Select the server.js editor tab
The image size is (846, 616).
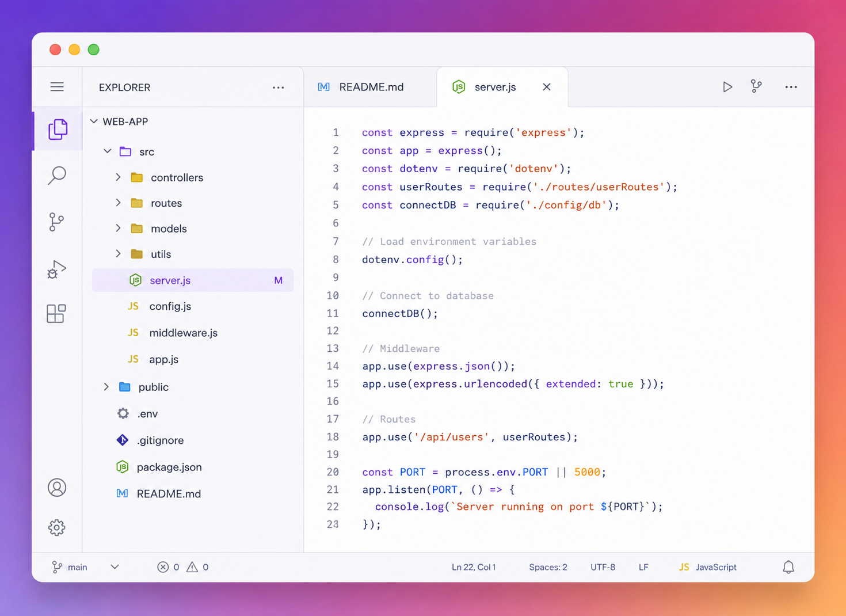click(502, 87)
